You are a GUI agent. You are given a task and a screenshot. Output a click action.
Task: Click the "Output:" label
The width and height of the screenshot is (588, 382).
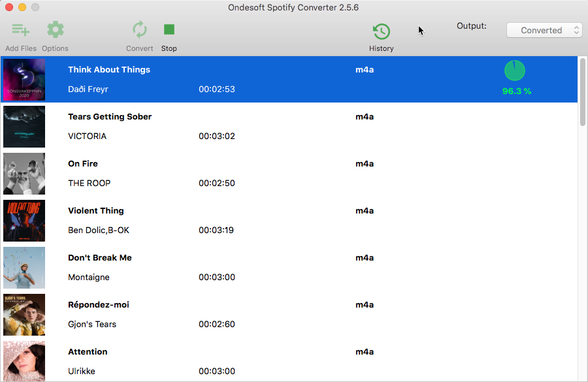(471, 26)
